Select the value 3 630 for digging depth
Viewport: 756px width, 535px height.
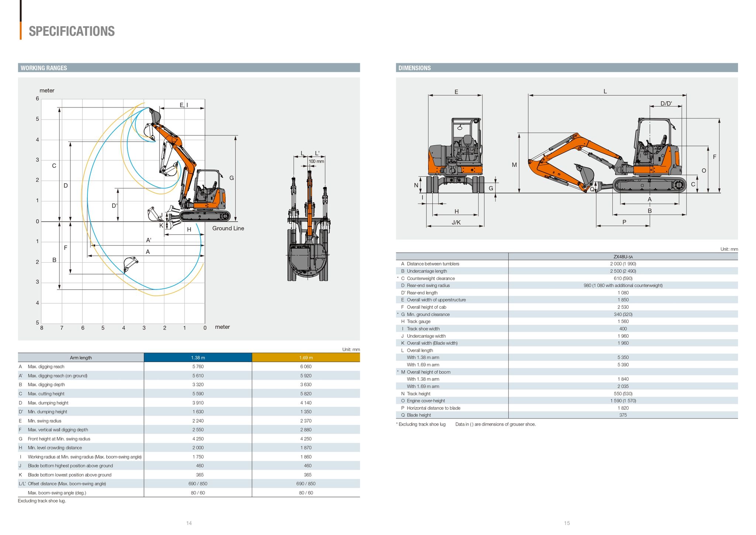click(306, 385)
